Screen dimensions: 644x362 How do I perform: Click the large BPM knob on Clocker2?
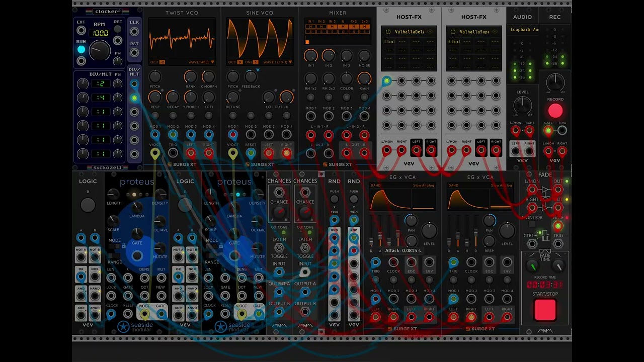pyautogui.click(x=100, y=51)
